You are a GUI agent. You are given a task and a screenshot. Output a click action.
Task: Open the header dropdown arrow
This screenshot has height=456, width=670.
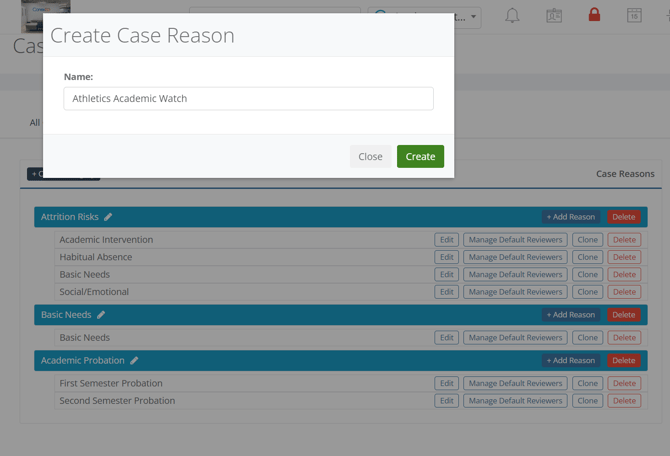473,17
